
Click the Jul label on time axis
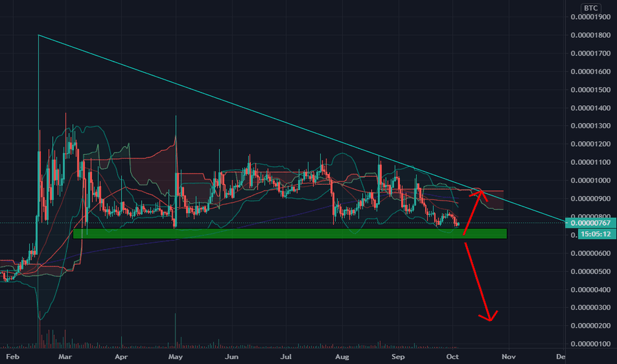coord(286,357)
